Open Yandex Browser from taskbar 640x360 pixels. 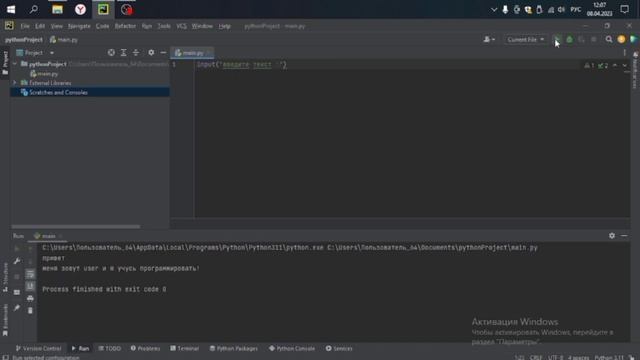click(x=80, y=9)
